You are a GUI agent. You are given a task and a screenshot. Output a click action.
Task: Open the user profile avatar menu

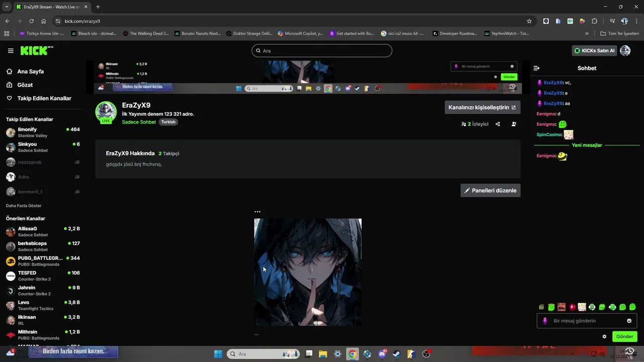coord(625,51)
